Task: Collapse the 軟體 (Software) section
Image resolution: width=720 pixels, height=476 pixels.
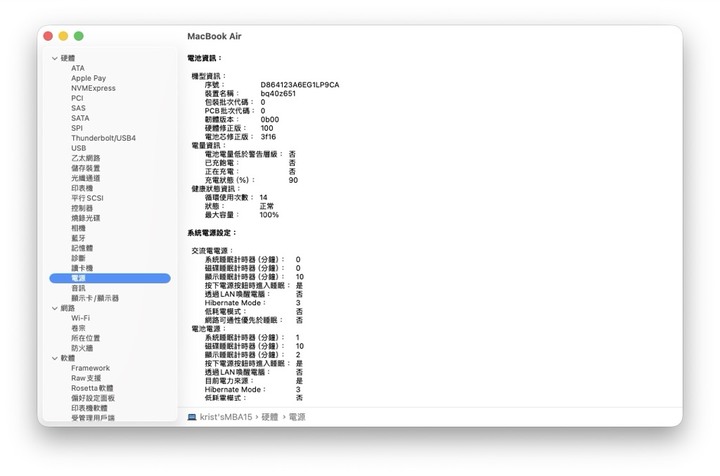Action: [x=55, y=358]
